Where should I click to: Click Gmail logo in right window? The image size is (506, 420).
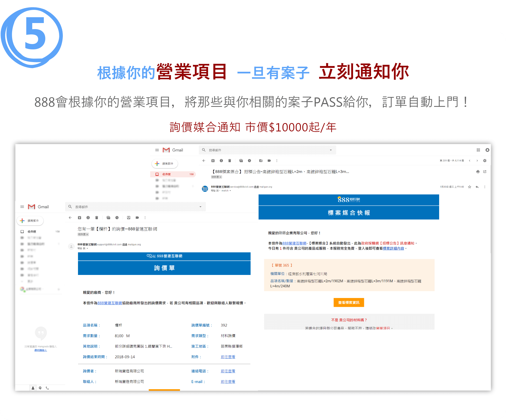coord(173,150)
